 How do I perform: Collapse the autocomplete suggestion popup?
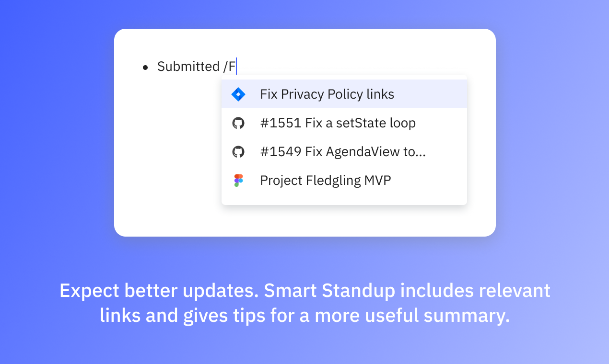point(344,141)
